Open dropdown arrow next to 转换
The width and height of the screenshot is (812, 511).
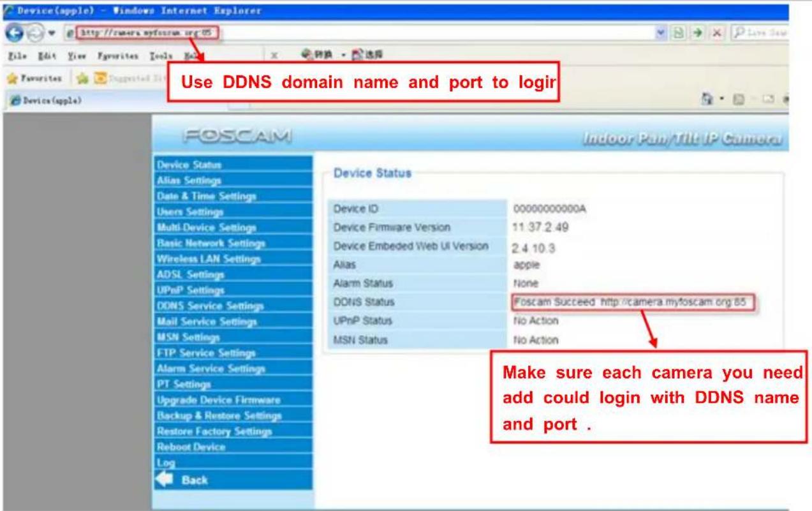point(344,56)
